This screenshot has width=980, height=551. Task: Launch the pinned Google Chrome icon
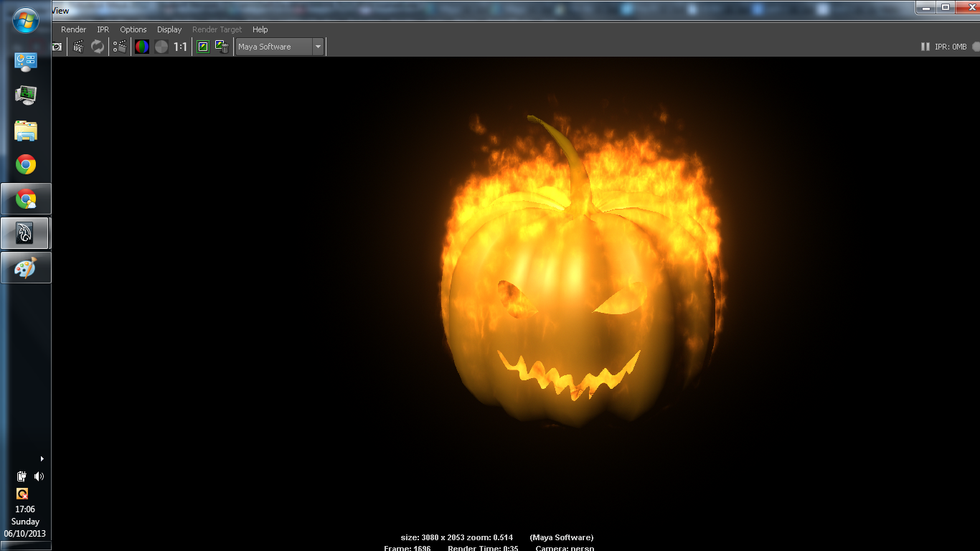coord(26,165)
